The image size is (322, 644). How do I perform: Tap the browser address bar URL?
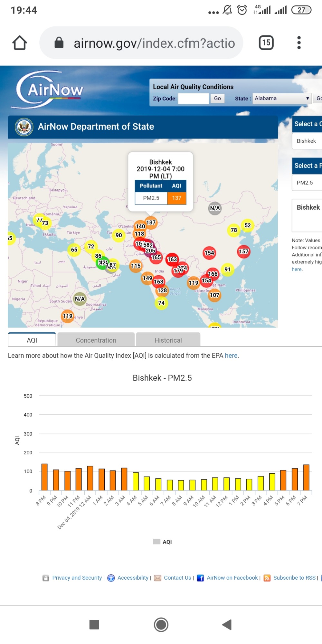(x=154, y=43)
